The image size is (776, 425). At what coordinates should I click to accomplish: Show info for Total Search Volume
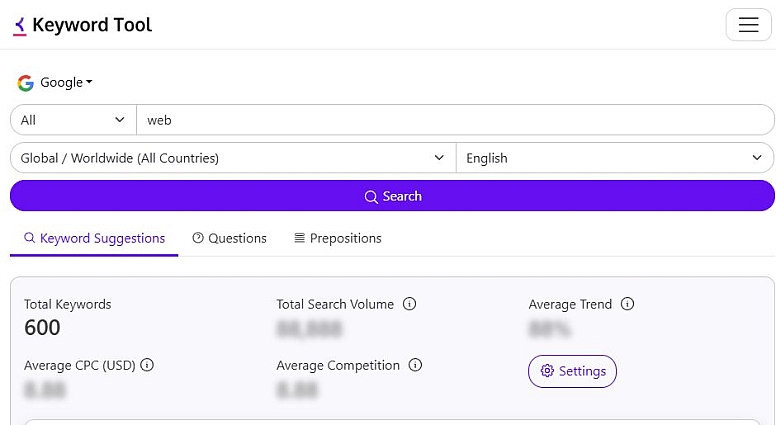point(409,304)
